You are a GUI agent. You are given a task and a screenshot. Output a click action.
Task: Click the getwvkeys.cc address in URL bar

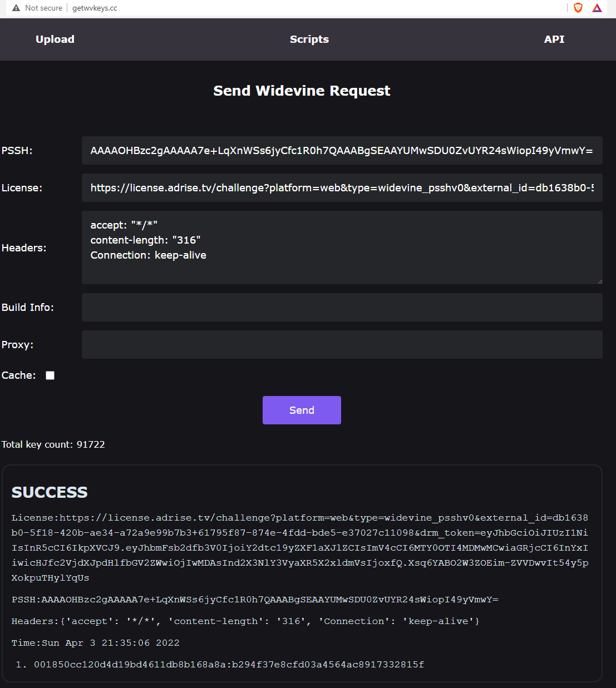(95, 8)
